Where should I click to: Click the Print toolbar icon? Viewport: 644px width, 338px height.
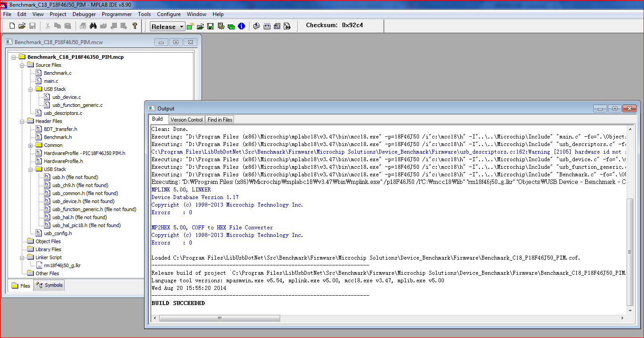(83, 26)
